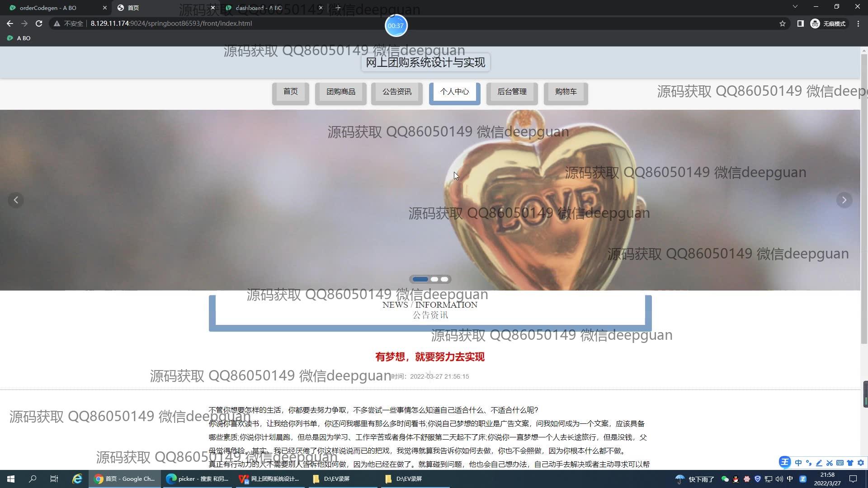Click the address bar URL
The image size is (868, 488).
pyautogui.click(x=171, y=23)
